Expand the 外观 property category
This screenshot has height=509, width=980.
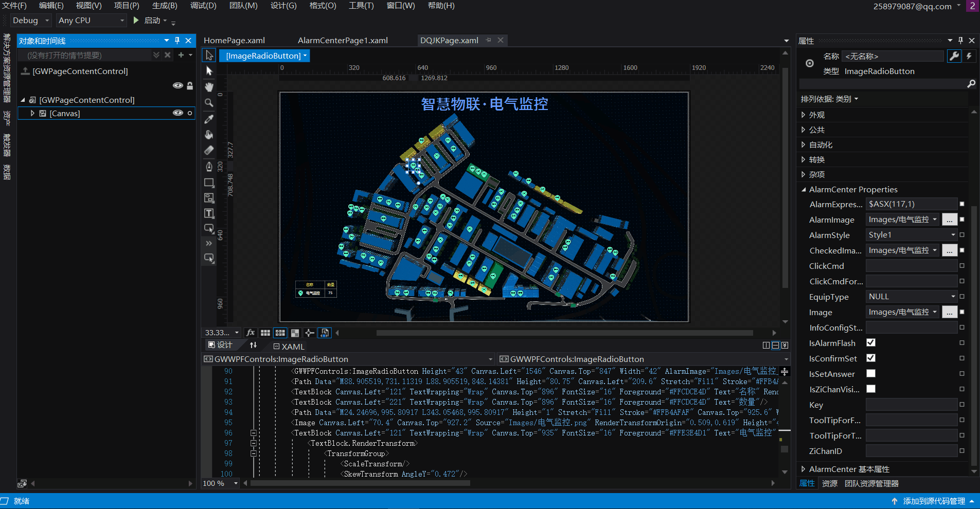[x=804, y=115]
